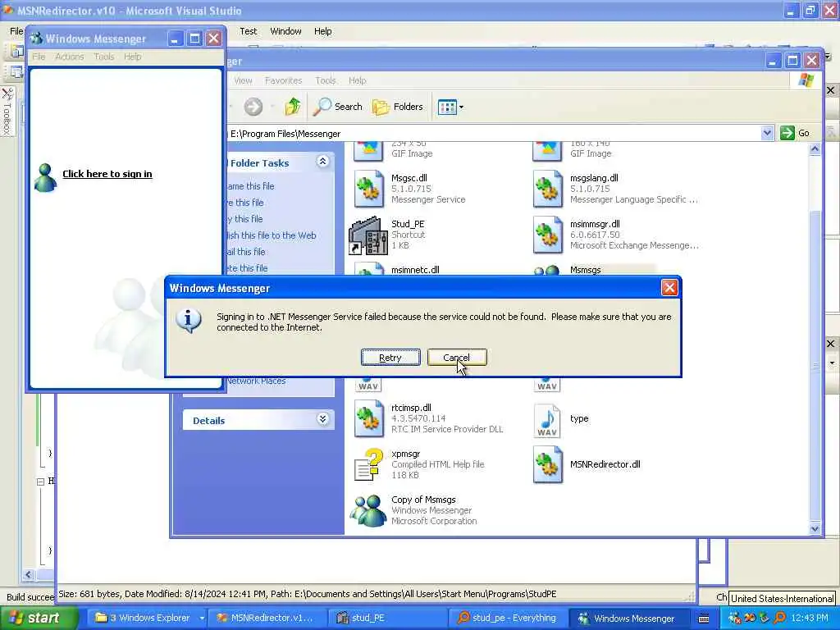Click the Everything search tray icon

pyautogui.click(x=779, y=619)
